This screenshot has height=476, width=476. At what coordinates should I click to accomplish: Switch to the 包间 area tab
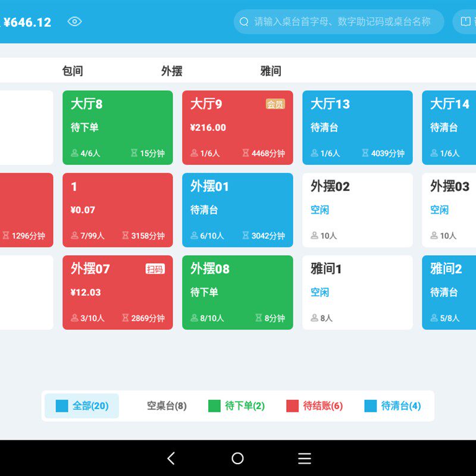73,71
